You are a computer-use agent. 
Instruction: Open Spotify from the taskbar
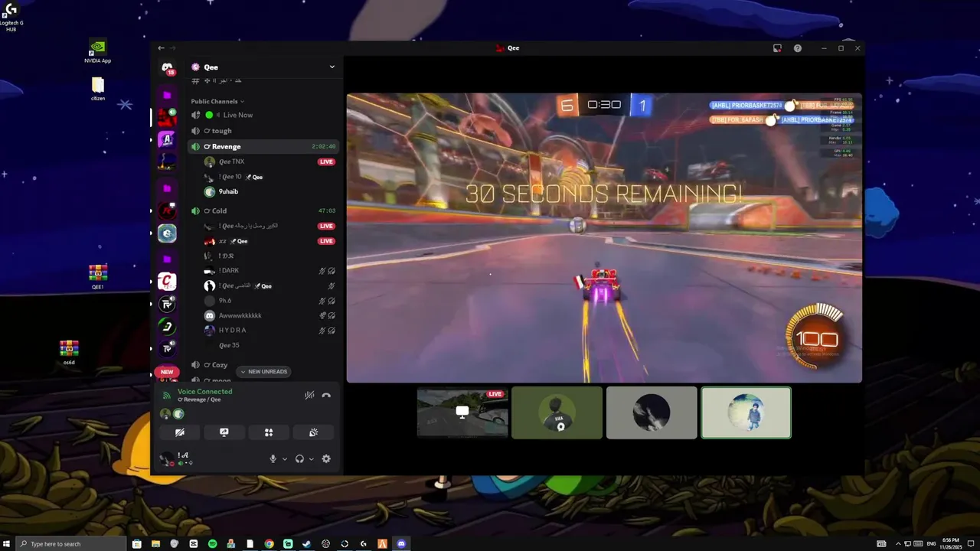[x=212, y=543]
